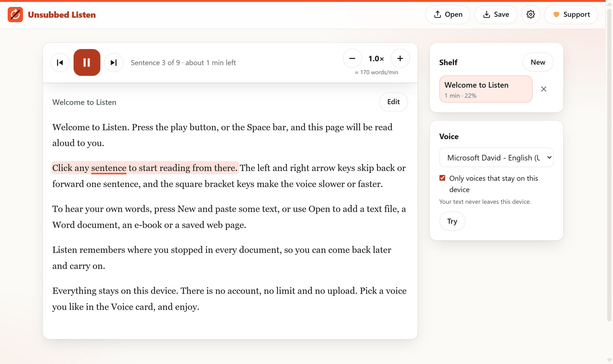Decrease the reading speed with minus
This screenshot has height=364, width=613.
[x=352, y=58]
